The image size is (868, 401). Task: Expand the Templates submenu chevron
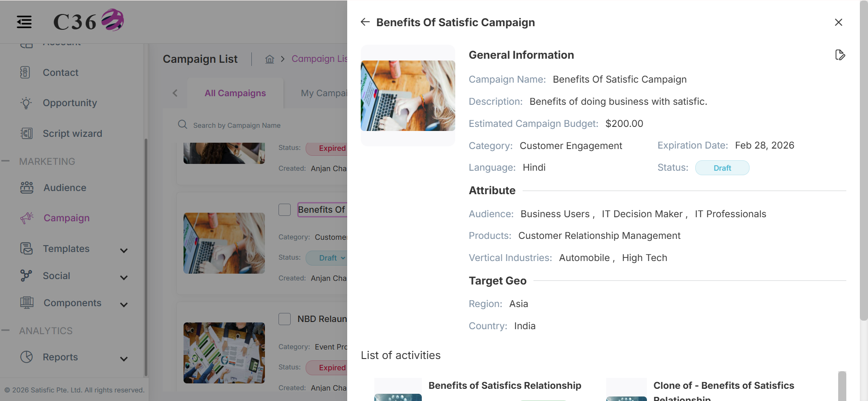(x=124, y=250)
